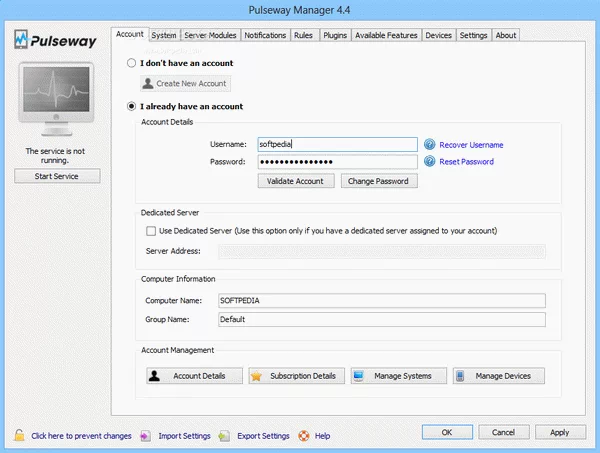Open the Import Settings link
The image size is (600, 453).
(184, 436)
